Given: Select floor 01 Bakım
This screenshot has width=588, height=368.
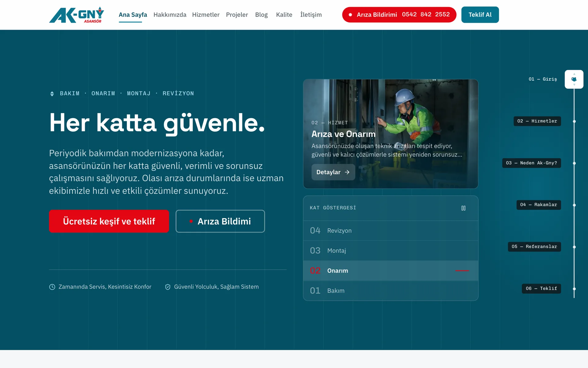Looking at the screenshot, I should click(x=390, y=291).
